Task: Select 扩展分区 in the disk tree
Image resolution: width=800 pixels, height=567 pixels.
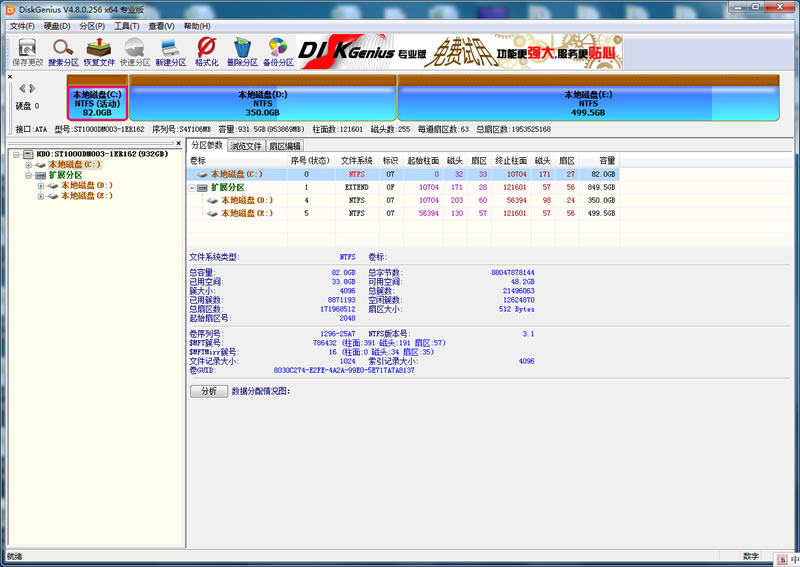Action: pos(65,175)
